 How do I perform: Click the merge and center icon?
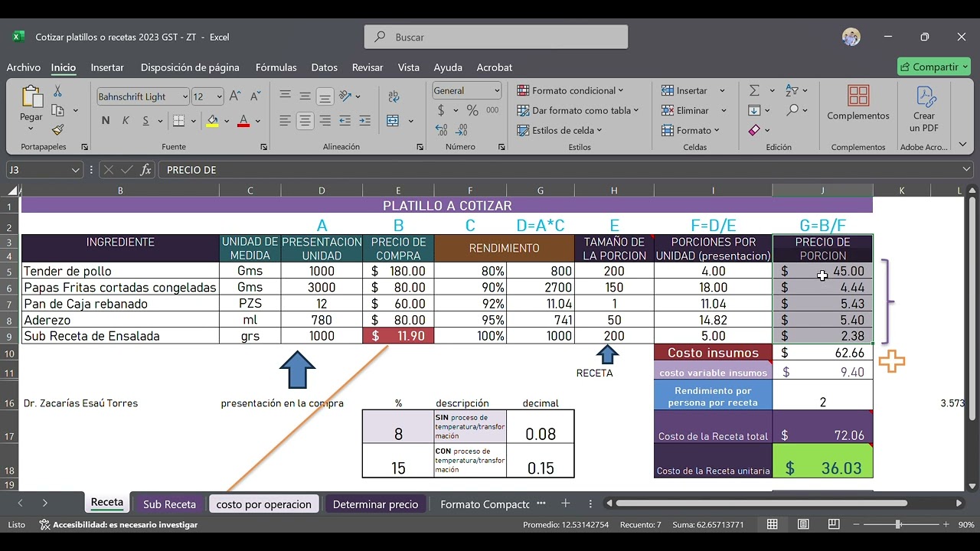point(393,121)
